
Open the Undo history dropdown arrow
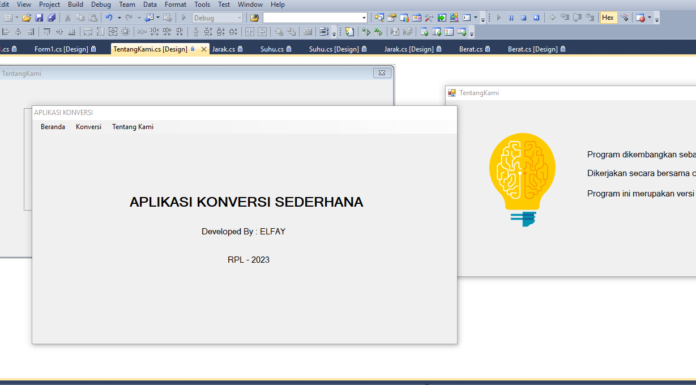[119, 18]
